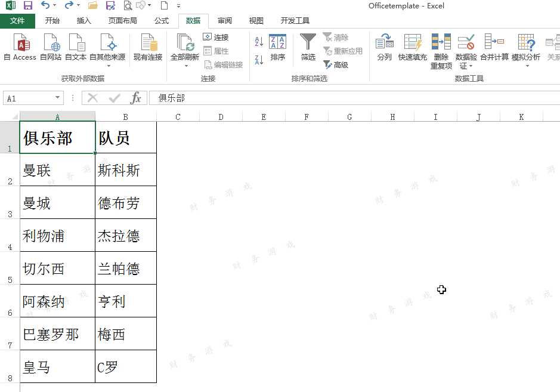Import data From Web (自网站)
Viewport: 560px width, 392px height.
51,47
